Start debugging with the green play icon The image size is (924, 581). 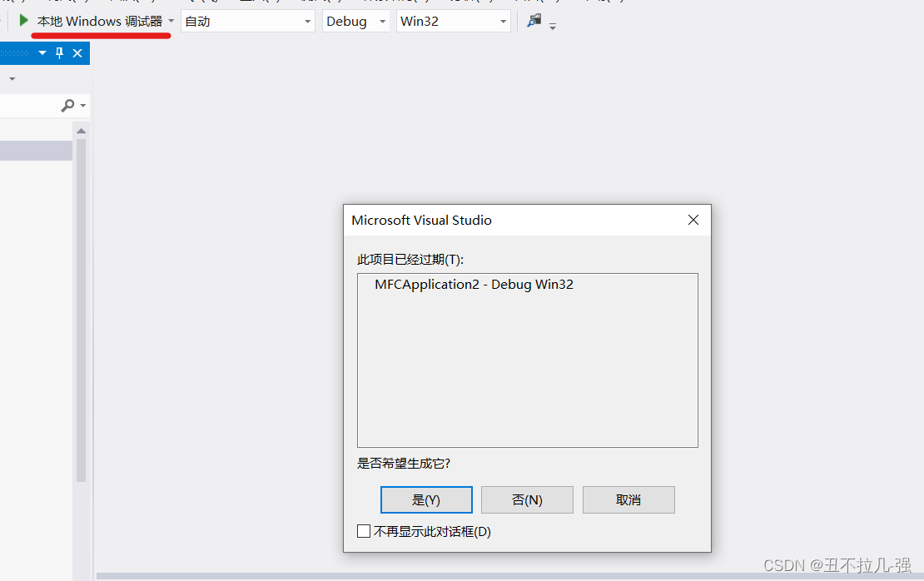click(23, 21)
